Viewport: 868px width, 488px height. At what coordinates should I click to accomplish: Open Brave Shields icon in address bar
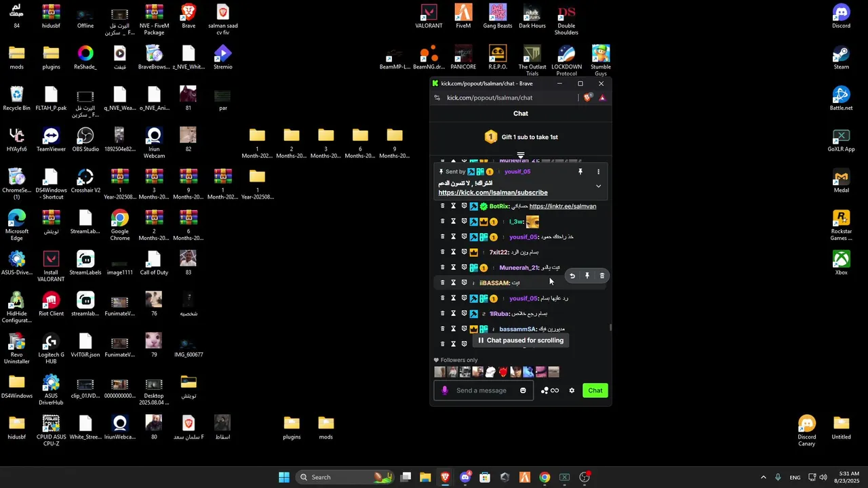pos(587,98)
